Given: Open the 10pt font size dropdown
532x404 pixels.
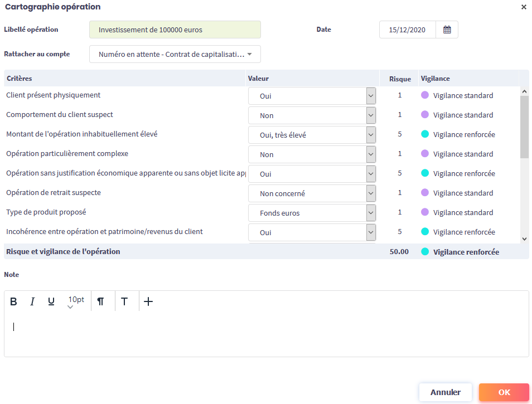Looking at the screenshot, I should click(76, 301).
